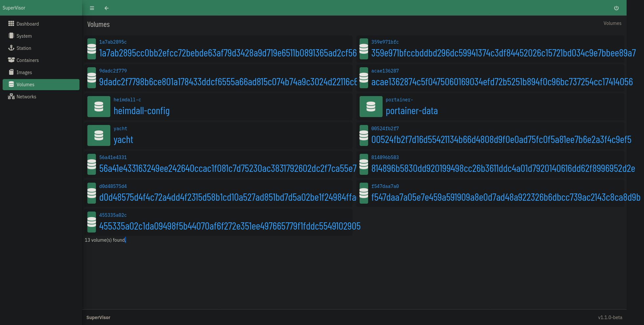Click the Station anchor icon
This screenshot has height=325, width=644.
coord(11,48)
